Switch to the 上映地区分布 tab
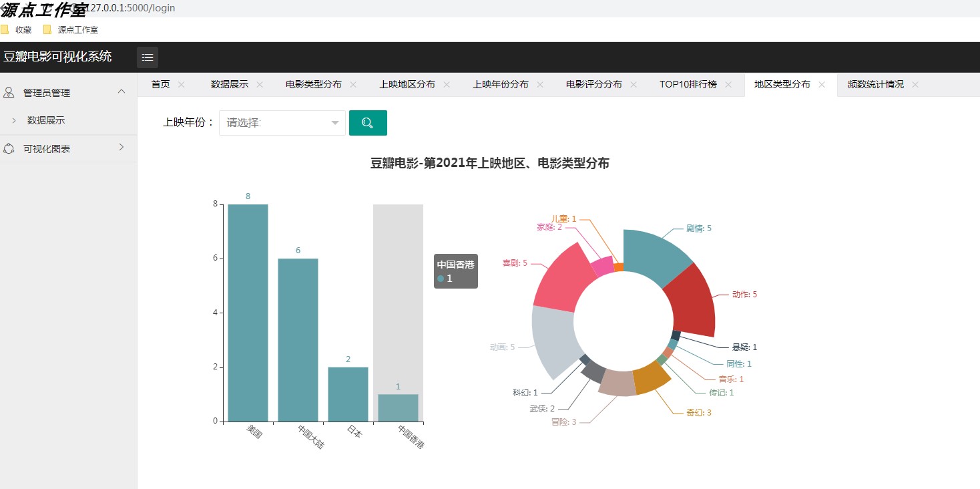 [x=407, y=85]
